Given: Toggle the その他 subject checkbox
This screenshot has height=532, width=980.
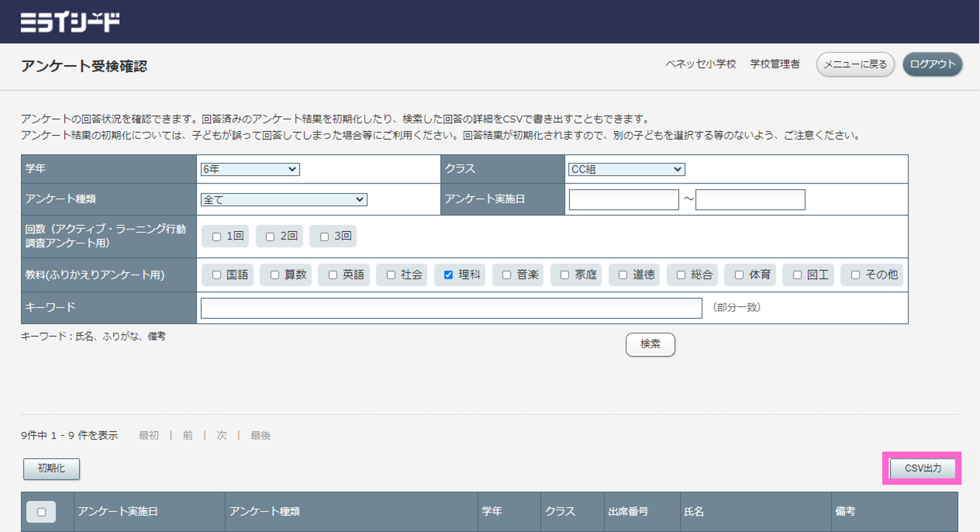Looking at the screenshot, I should [855, 275].
